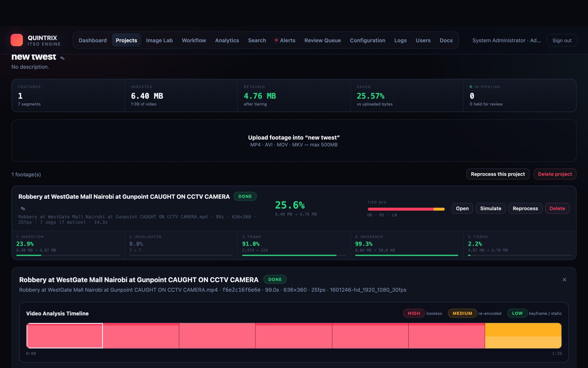Viewport: 588px width, 368px height.
Task: Select the Projects tab
Action: 126,40
